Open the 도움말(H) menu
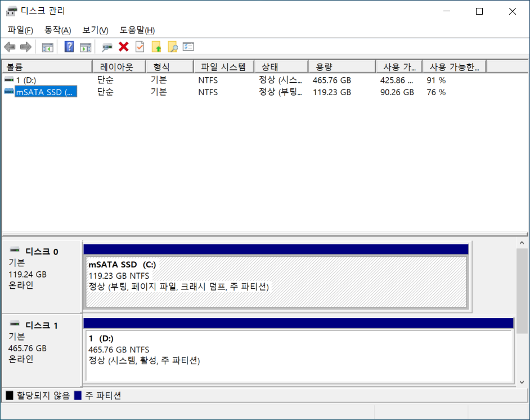This screenshot has width=530, height=420. (137, 30)
